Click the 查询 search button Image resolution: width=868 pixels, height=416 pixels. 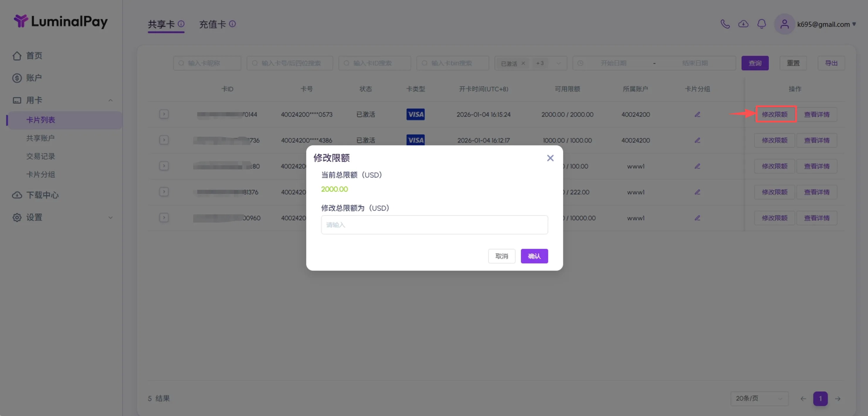(x=755, y=63)
